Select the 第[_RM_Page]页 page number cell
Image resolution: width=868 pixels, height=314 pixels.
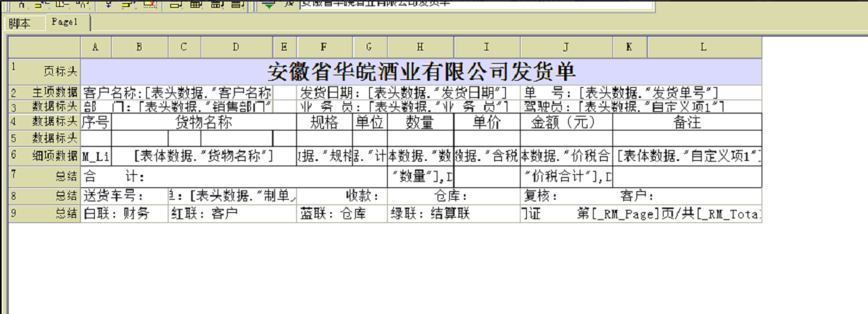click(641, 214)
